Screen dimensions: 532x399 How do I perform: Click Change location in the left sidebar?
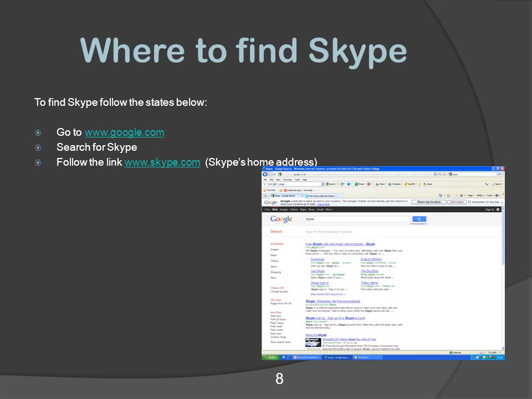(x=279, y=291)
